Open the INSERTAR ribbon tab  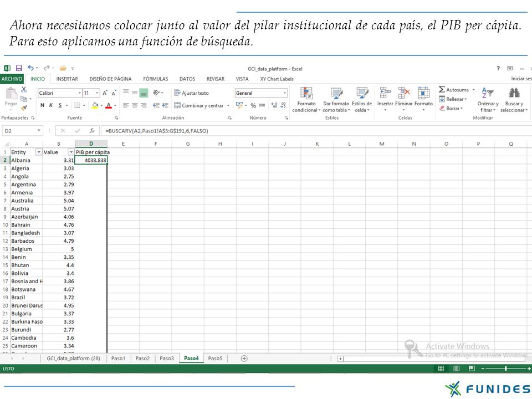(67, 79)
